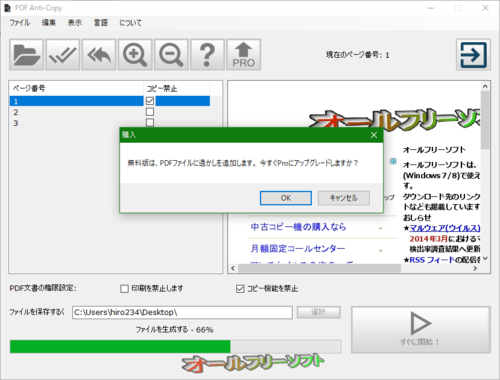Click the preview scroll right arrow
Image resolution: width=500 pixels, height=380 pixels.
tap(475, 268)
